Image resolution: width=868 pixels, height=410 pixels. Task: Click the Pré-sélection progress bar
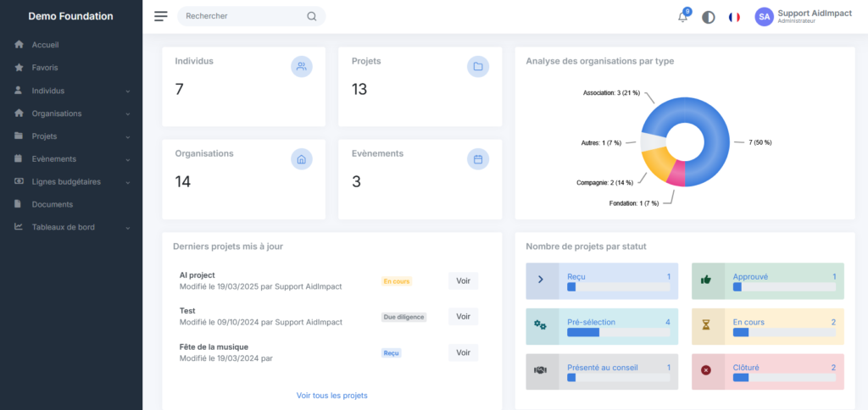(618, 332)
